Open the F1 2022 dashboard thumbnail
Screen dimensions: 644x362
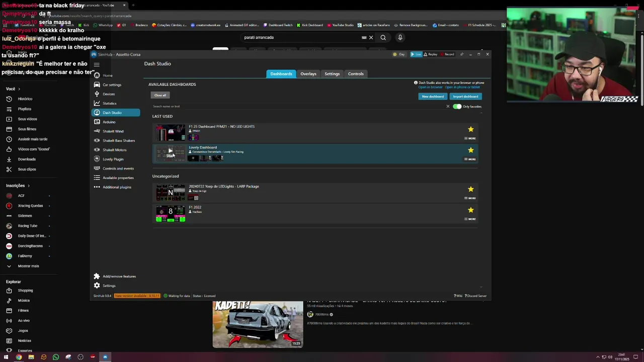tap(171, 214)
